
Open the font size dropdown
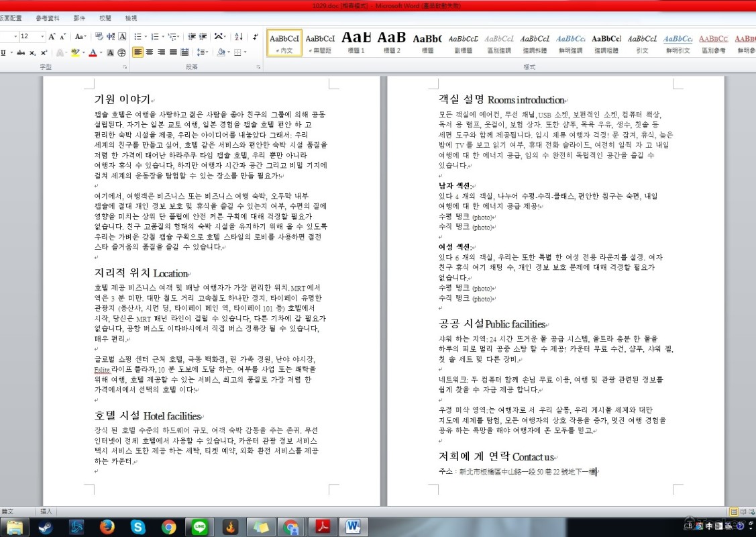click(43, 36)
